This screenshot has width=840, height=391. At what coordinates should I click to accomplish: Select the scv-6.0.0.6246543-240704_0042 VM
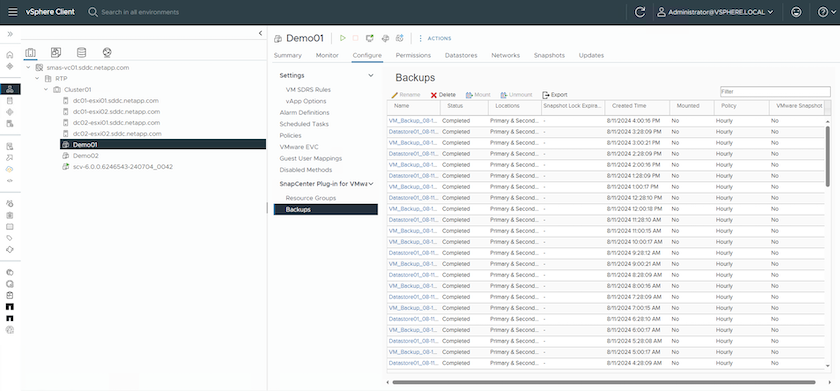tap(123, 167)
